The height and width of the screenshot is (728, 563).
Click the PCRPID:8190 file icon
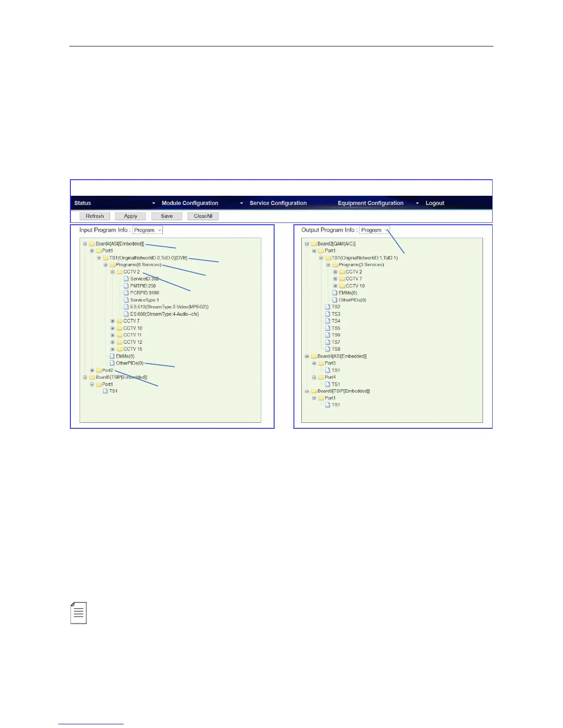click(x=126, y=293)
